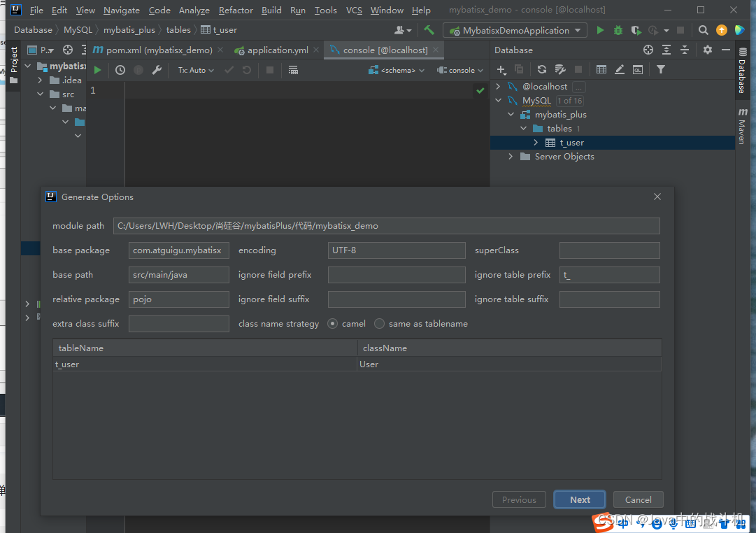Screen dimensions: 756x533
Task: Click the base package field
Action: tap(178, 250)
